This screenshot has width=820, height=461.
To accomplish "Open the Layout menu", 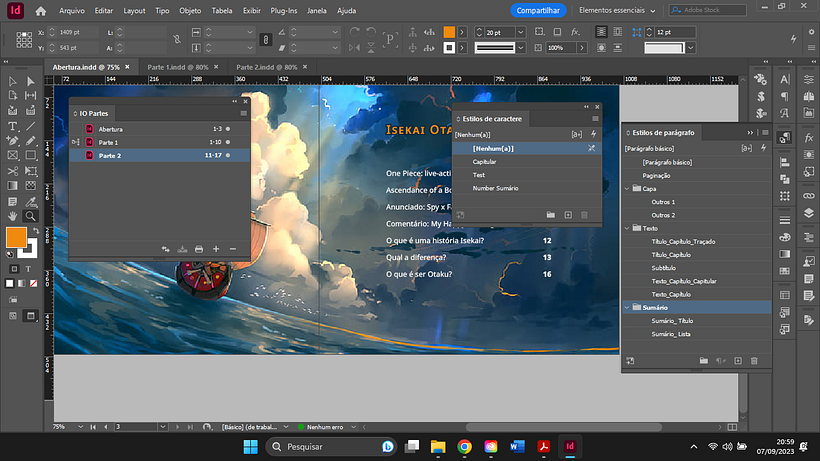I will tap(134, 10).
